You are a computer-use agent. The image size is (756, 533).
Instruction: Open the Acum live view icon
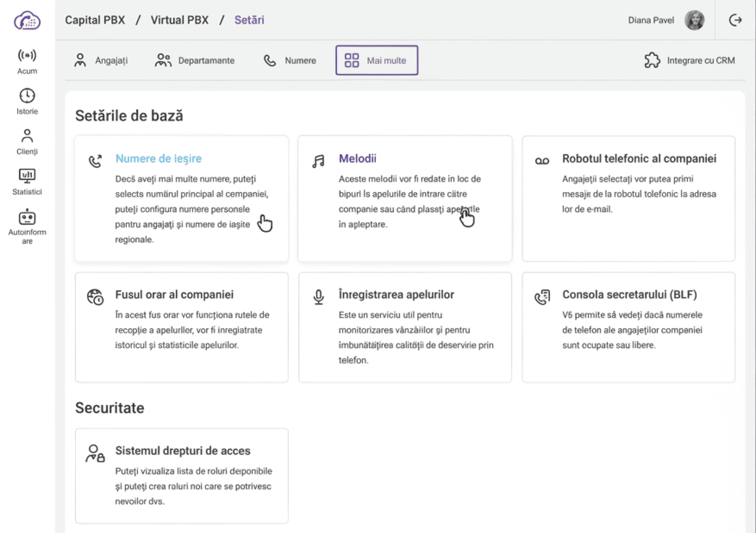(27, 55)
